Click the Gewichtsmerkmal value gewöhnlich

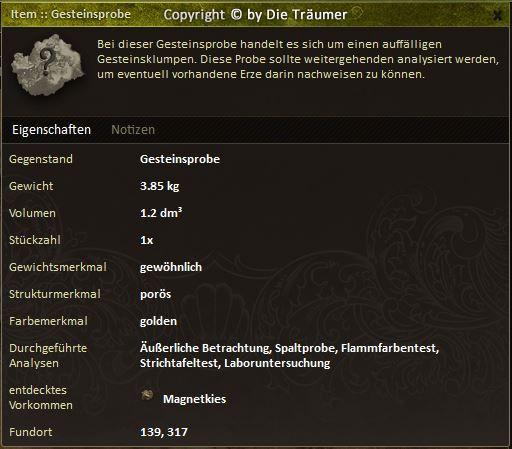(171, 267)
